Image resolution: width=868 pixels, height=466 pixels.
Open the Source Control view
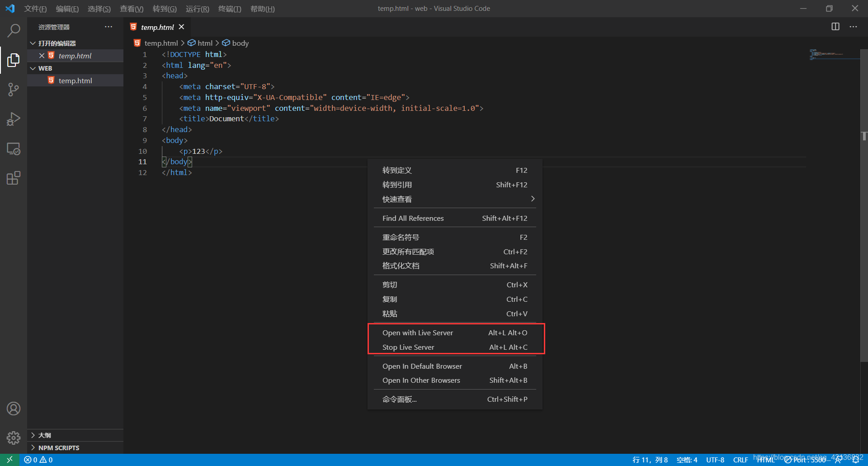coord(14,90)
